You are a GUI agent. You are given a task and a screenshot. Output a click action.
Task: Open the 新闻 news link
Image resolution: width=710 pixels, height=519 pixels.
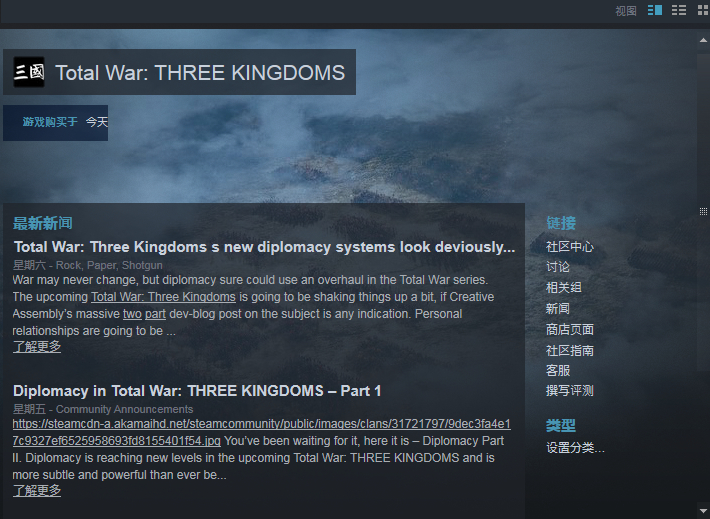[x=558, y=308]
